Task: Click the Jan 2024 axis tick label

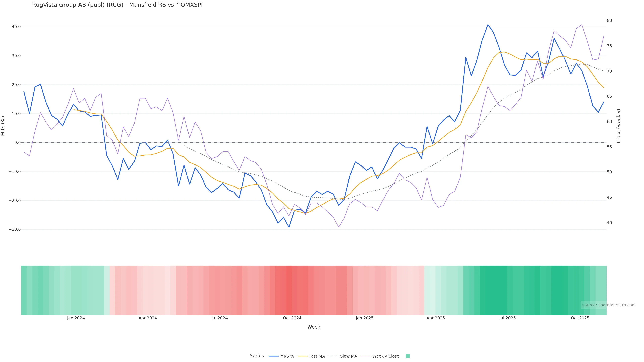Action: pos(76,318)
